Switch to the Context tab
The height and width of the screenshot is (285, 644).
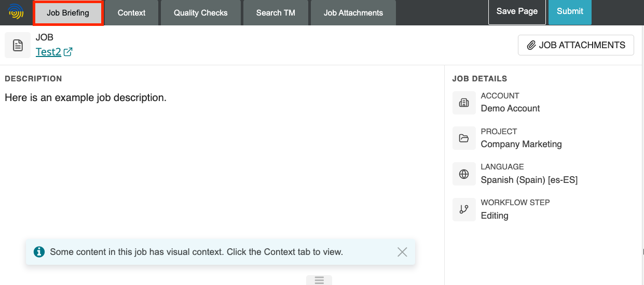coord(131,13)
